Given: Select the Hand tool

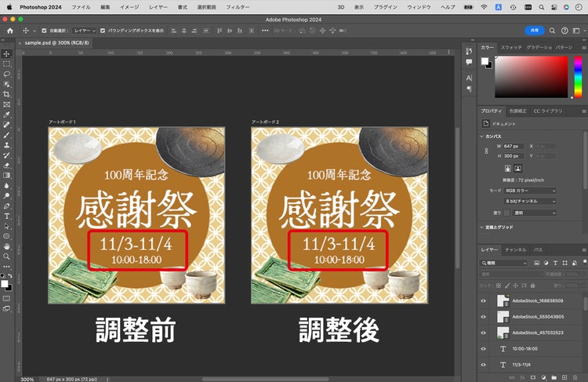Looking at the screenshot, I should [x=7, y=246].
